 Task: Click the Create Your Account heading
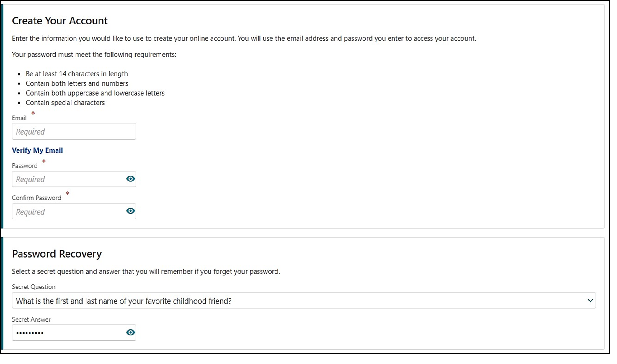point(60,20)
